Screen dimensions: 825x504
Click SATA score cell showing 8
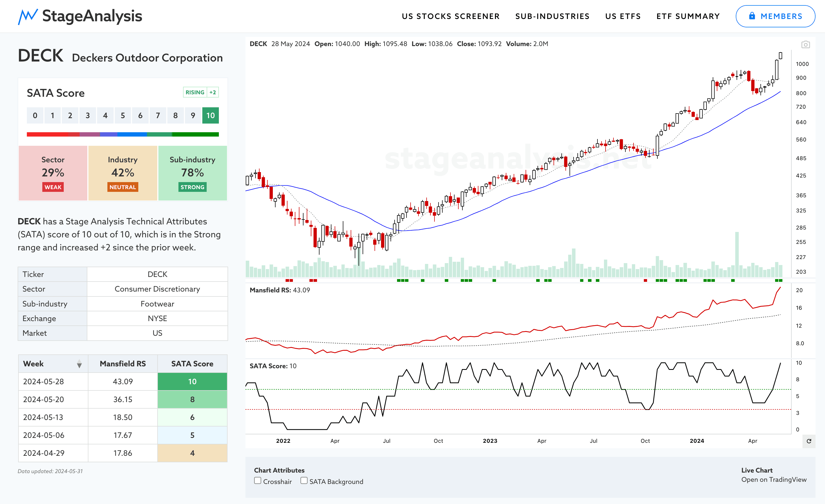(x=192, y=399)
